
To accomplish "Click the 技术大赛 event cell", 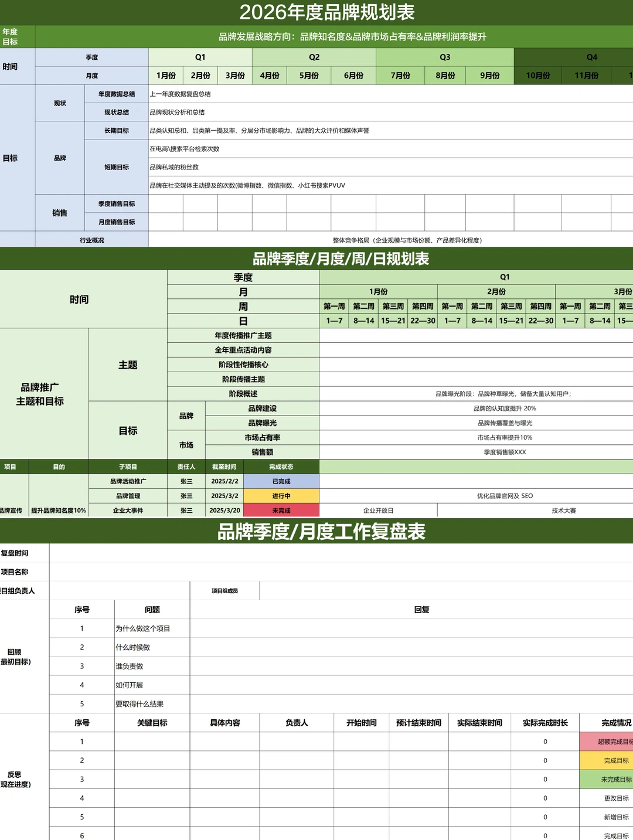I will (x=566, y=510).
